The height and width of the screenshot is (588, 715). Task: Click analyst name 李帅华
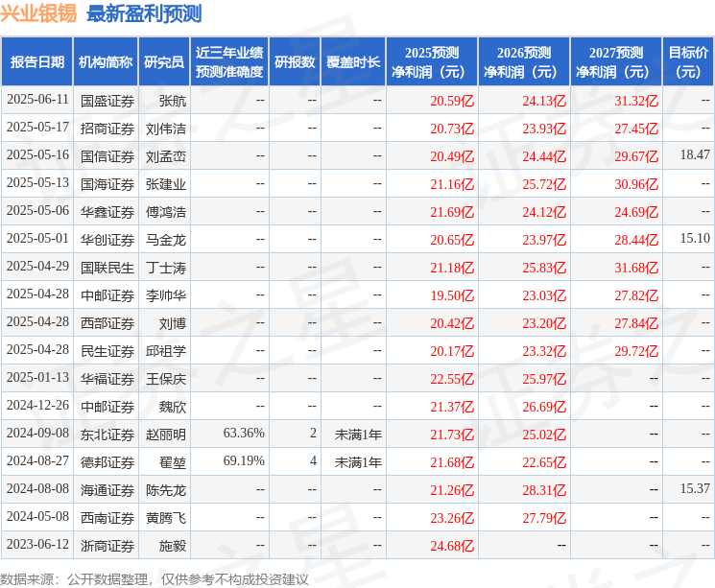pyautogui.click(x=165, y=295)
